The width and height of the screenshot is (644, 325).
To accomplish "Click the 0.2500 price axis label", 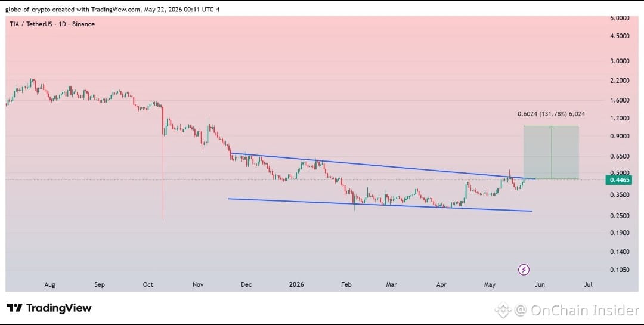I will click(x=620, y=216).
